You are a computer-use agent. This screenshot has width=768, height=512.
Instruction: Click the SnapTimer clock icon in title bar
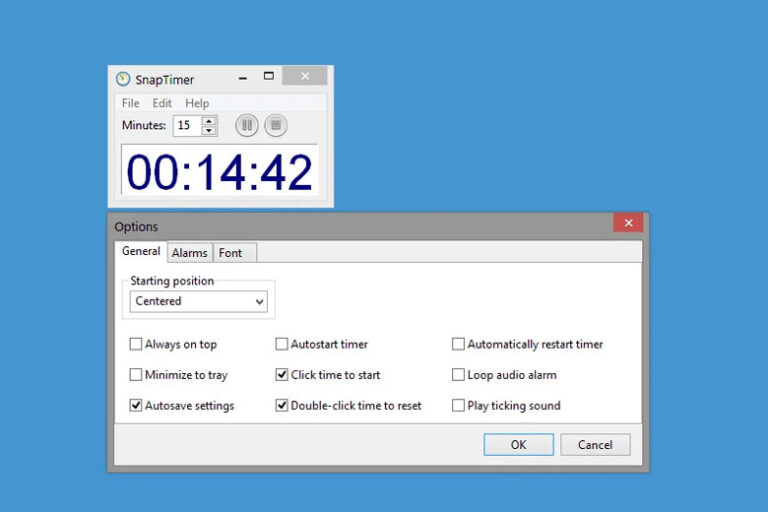tap(123, 79)
